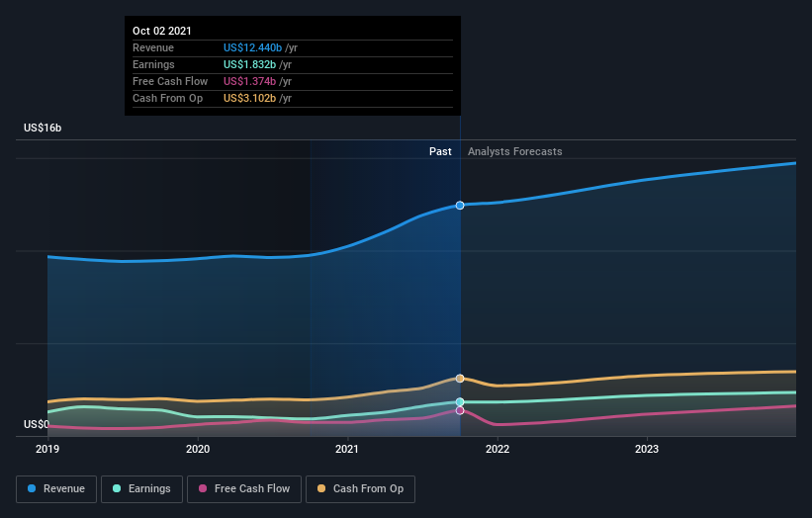The image size is (812, 518).
Task: Toggle the Free Cash Flow legend button
Action: click(x=244, y=489)
